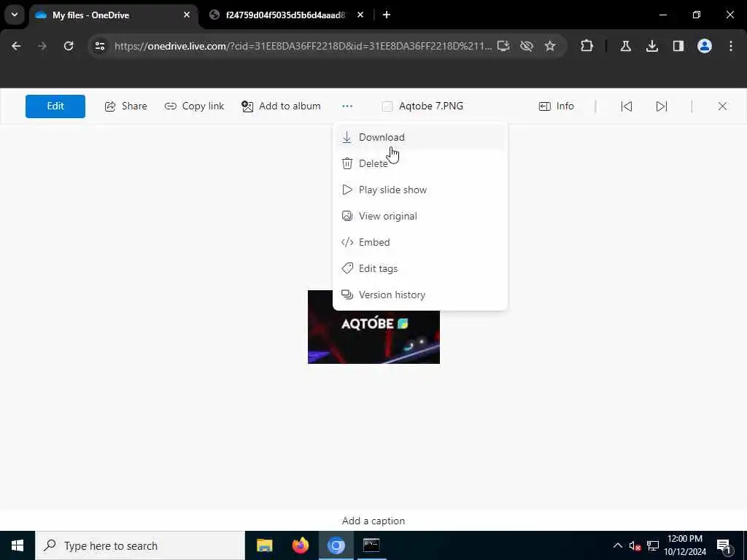747x560 pixels.
Task: Click the OneDrive URL address bar
Action: [x=303, y=46]
